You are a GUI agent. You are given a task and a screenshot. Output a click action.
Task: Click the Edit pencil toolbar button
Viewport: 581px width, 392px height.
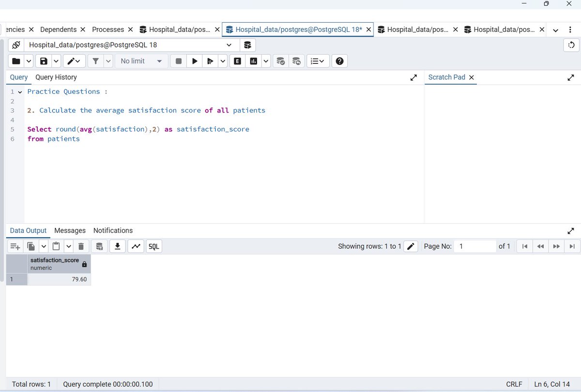75,61
